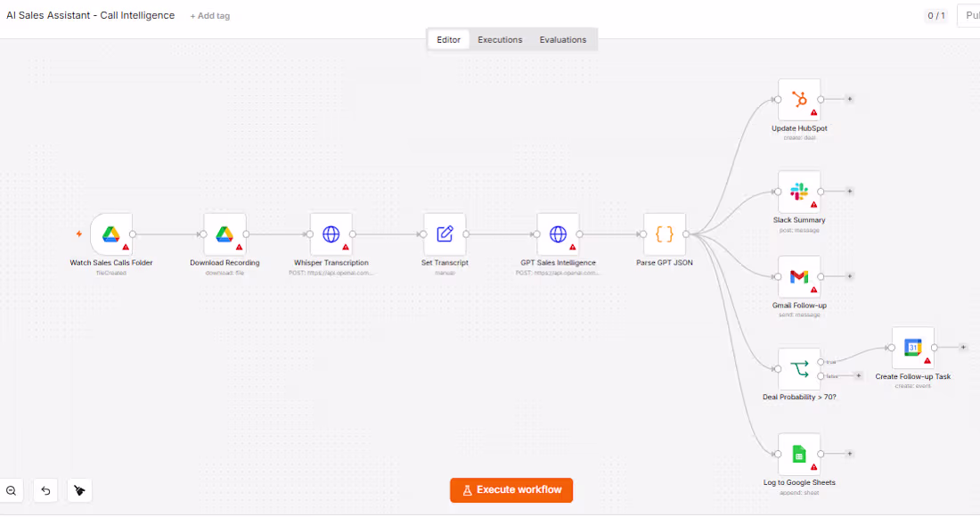Click the Execute workflow button
The height and width of the screenshot is (517, 980).
click(x=511, y=490)
